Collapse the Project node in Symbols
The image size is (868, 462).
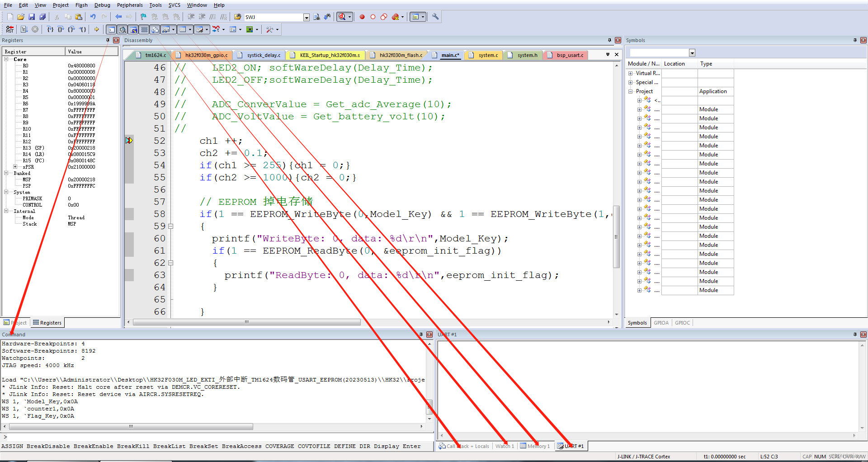[630, 91]
